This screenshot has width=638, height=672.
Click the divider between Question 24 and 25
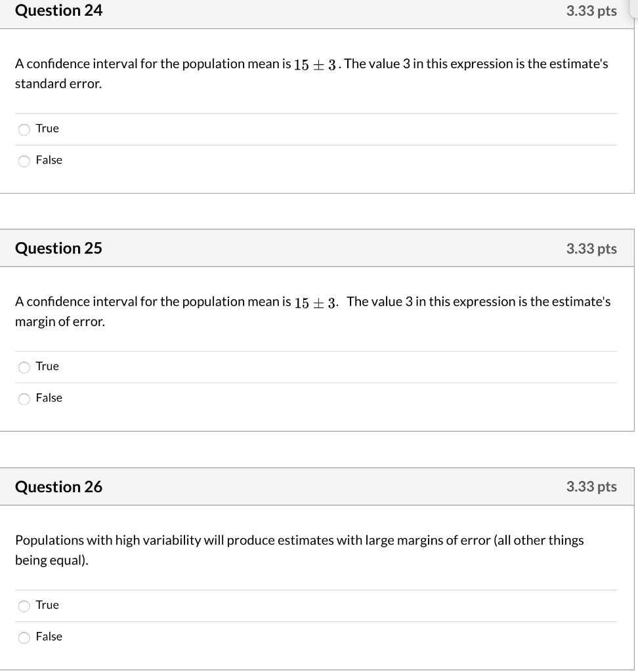(x=318, y=211)
